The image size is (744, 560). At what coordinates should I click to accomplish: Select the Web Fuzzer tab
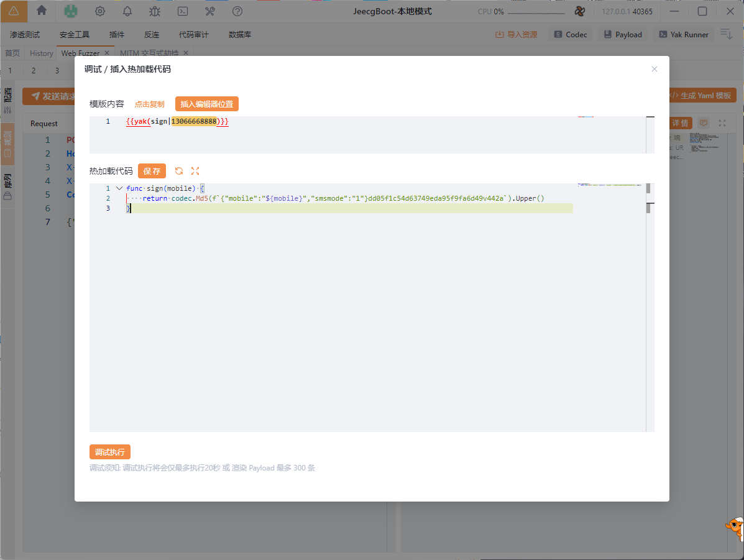tap(80, 53)
